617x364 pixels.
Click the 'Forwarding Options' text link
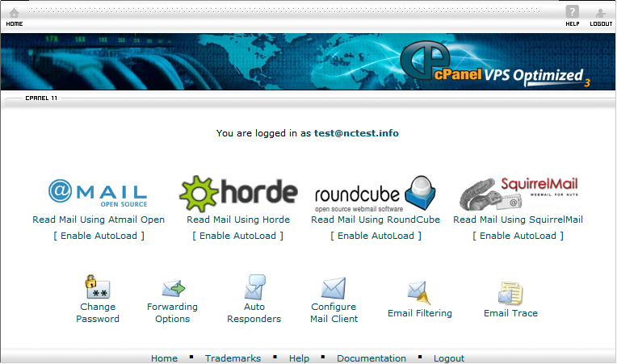pyautogui.click(x=172, y=313)
